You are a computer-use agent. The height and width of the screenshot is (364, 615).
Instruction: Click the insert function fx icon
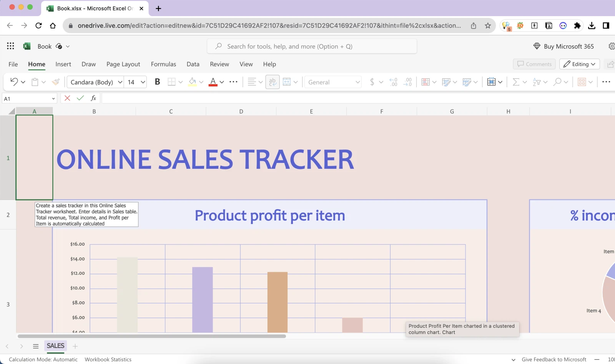click(x=93, y=98)
